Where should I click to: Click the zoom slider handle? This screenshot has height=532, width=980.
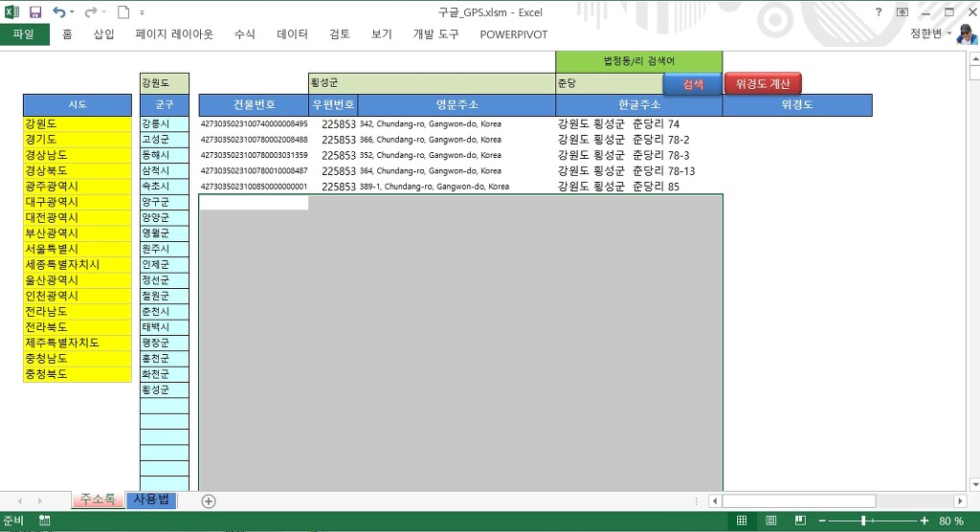863,521
